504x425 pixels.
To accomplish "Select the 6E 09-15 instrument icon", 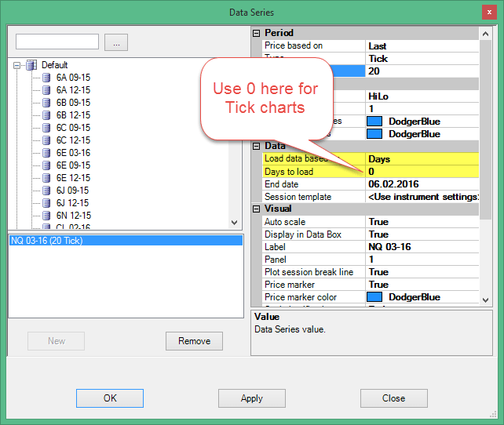I will tap(46, 165).
